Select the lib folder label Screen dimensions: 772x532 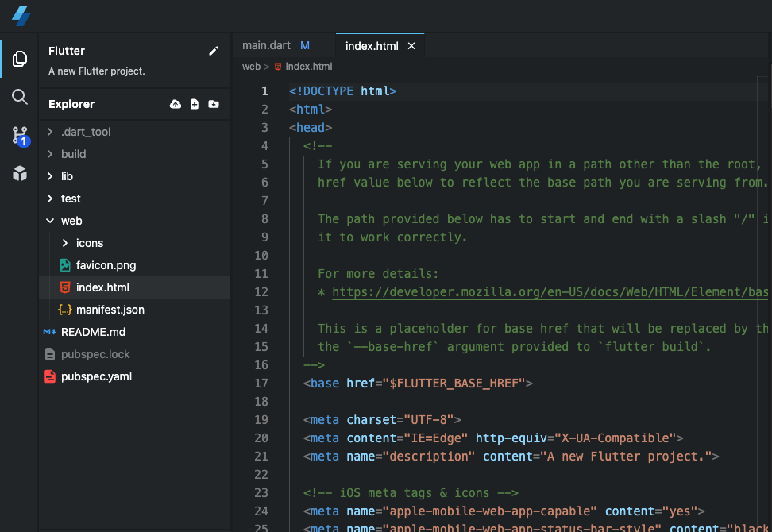pyautogui.click(x=67, y=176)
